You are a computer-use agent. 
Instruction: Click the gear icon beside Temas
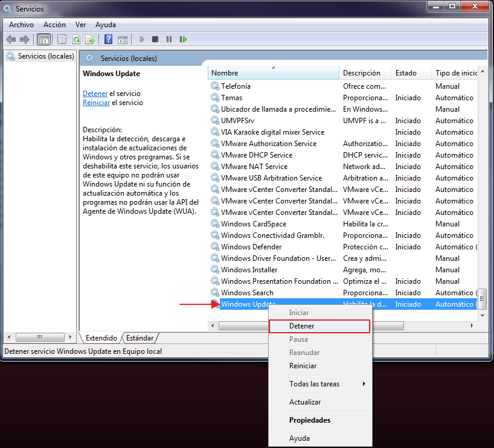pyautogui.click(x=215, y=98)
